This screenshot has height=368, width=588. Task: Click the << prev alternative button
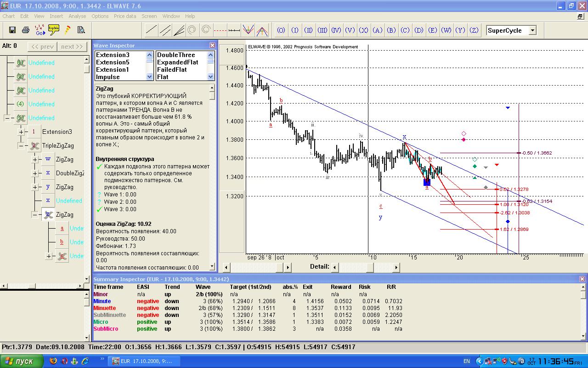[42, 46]
